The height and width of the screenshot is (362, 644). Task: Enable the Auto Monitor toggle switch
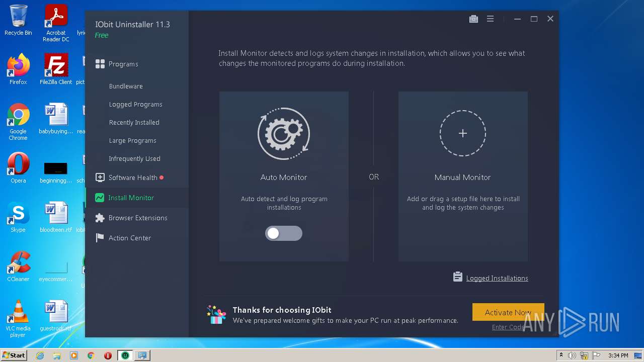[x=284, y=233]
